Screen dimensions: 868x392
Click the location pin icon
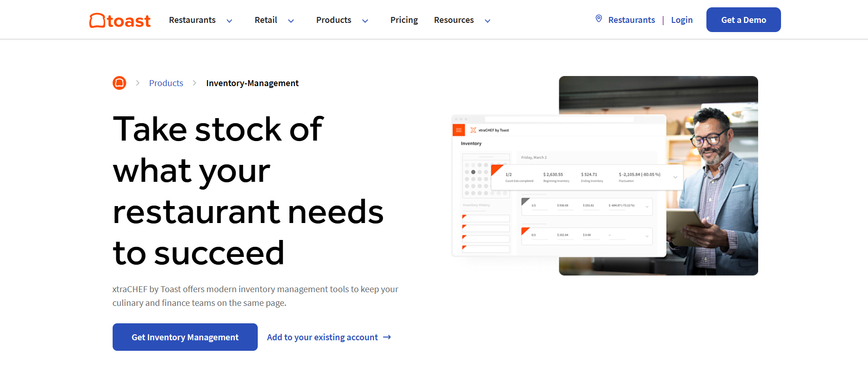tap(598, 19)
